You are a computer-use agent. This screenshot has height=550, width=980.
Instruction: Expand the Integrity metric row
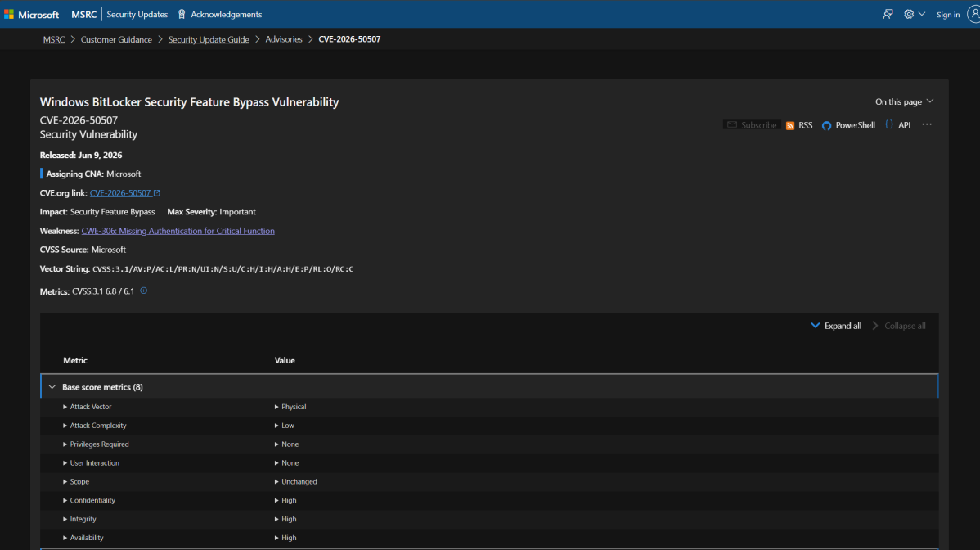65,520
